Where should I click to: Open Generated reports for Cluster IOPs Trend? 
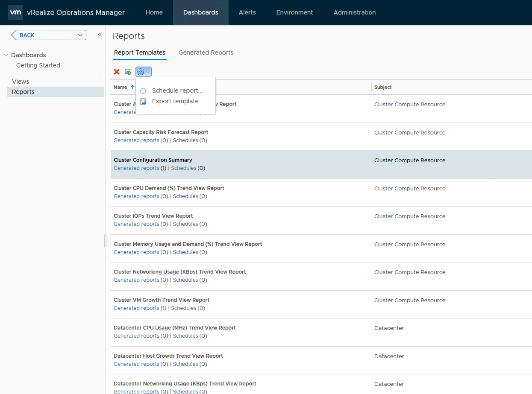(136, 224)
